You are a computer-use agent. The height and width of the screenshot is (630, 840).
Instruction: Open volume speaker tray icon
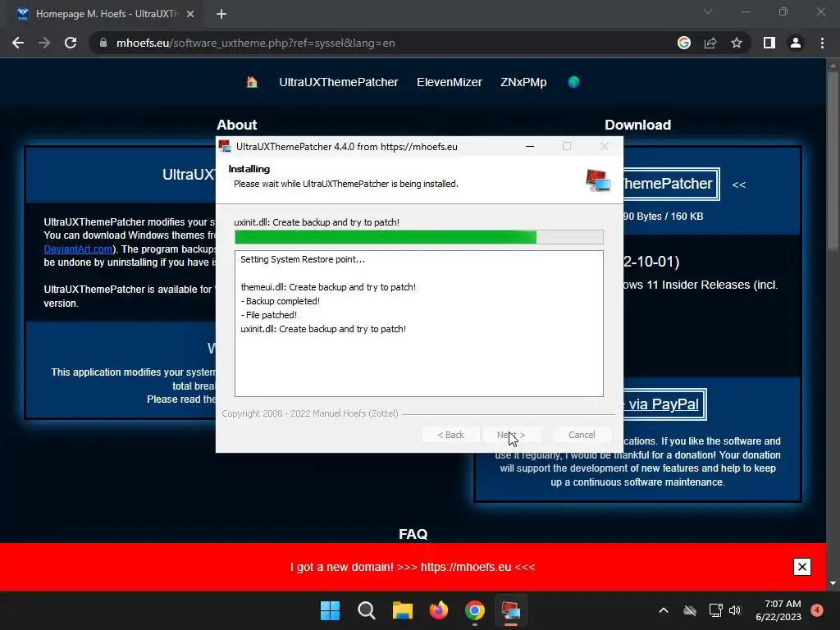pyautogui.click(x=735, y=610)
